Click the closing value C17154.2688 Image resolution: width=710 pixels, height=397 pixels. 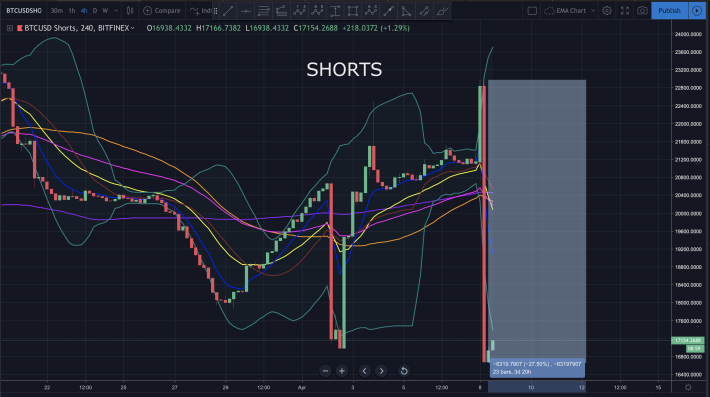click(x=316, y=28)
